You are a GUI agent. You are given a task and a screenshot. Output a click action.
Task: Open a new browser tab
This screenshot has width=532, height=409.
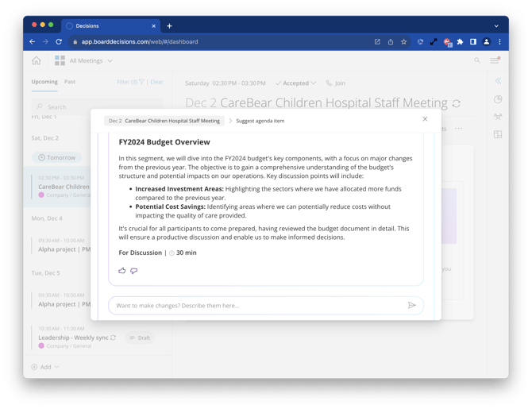(169, 25)
